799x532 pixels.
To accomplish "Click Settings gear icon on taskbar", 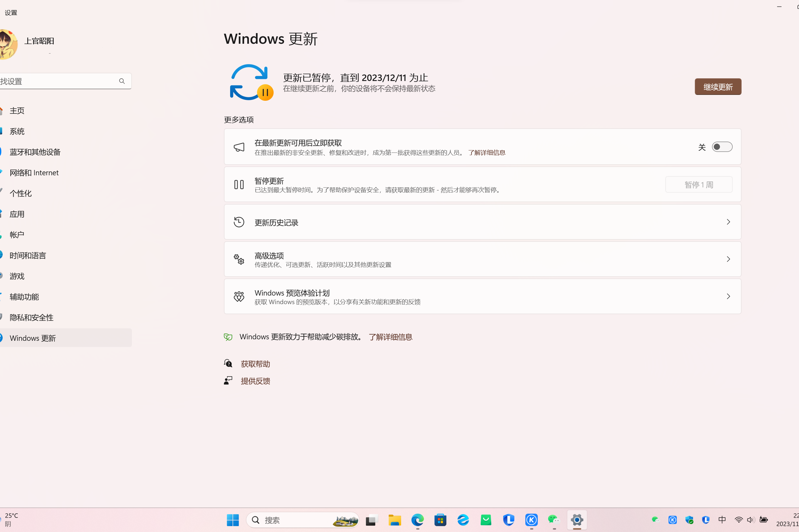I will [x=577, y=520].
